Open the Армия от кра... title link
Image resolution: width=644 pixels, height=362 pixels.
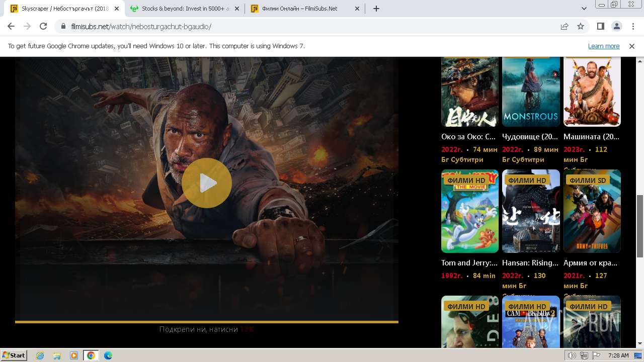(590, 263)
